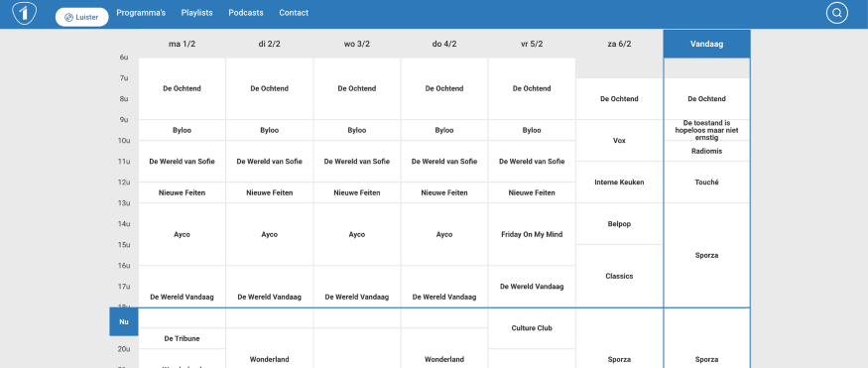Open the search magnifier icon
This screenshot has height=368, width=868.
[x=837, y=13]
